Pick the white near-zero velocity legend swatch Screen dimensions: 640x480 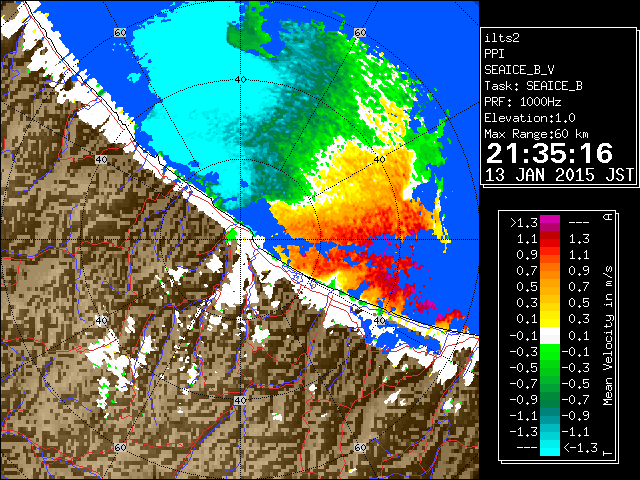pyautogui.click(x=550, y=336)
